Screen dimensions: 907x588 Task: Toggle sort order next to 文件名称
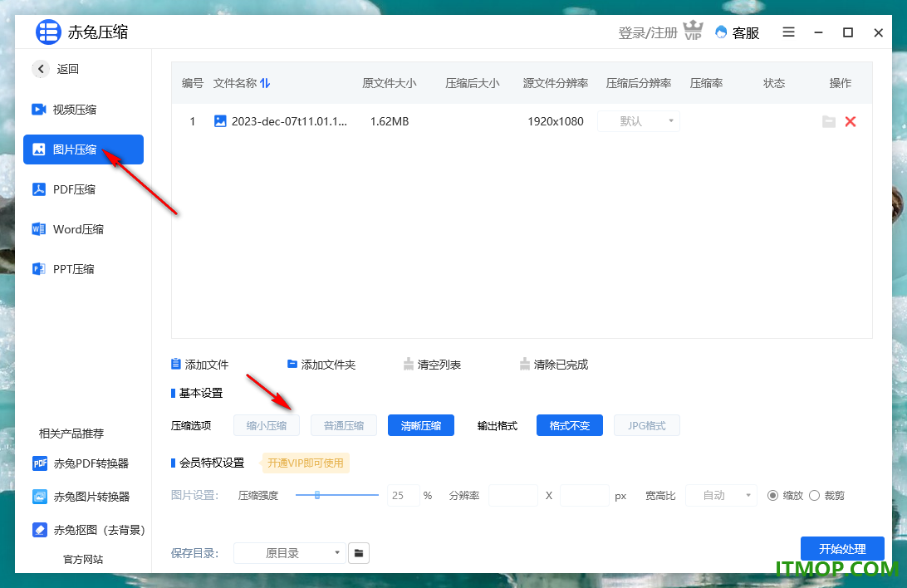pos(265,83)
